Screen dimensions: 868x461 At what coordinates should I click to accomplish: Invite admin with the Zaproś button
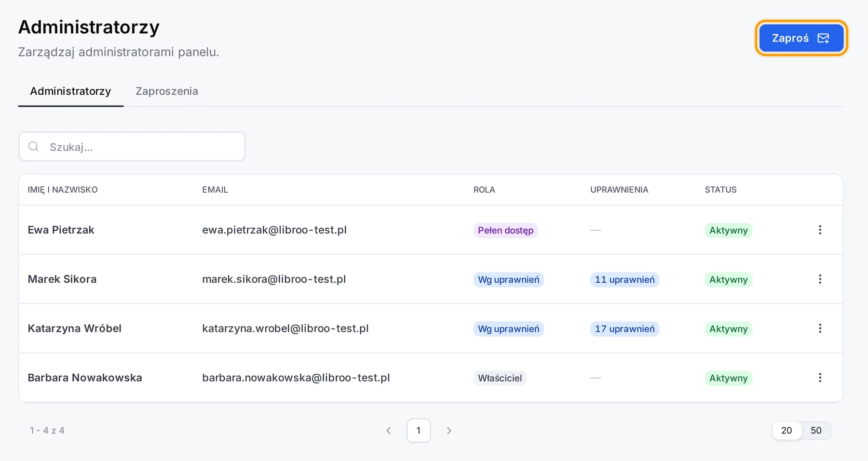coord(801,38)
